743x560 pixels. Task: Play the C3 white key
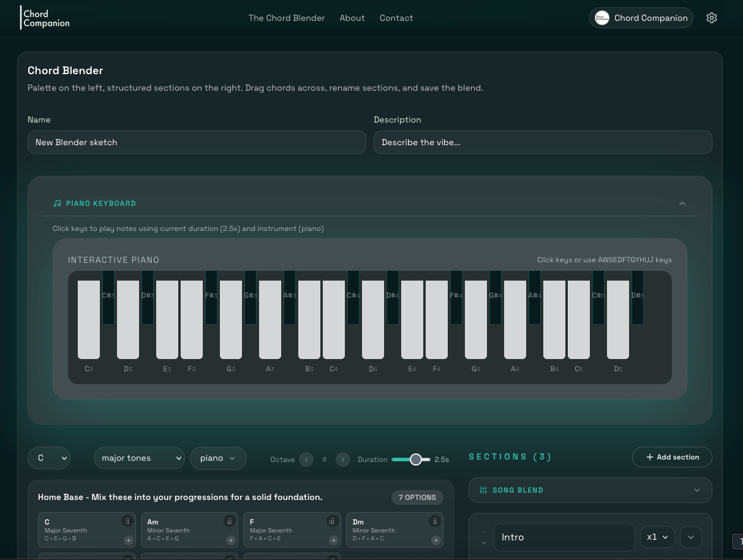point(89,320)
